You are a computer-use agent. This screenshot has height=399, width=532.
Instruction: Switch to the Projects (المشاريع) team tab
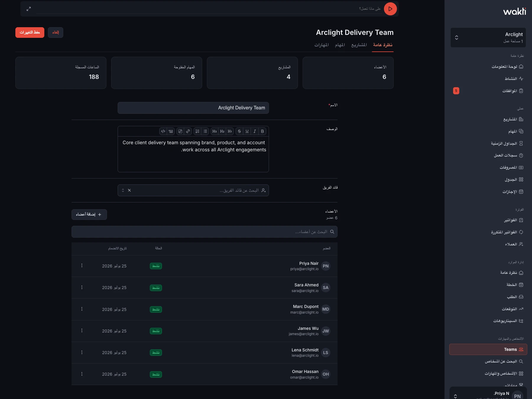coord(359,45)
